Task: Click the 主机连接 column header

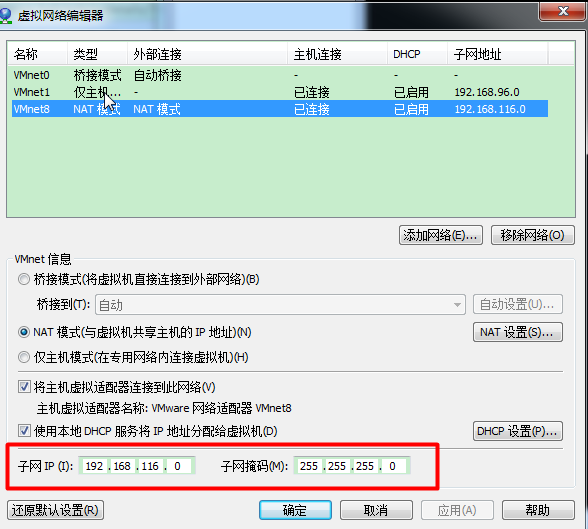Action: pyautogui.click(x=338, y=54)
